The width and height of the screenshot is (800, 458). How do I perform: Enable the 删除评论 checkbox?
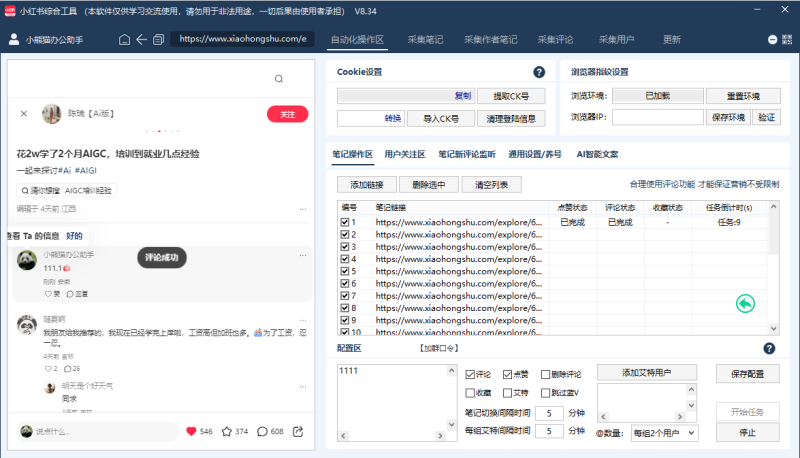coord(545,374)
